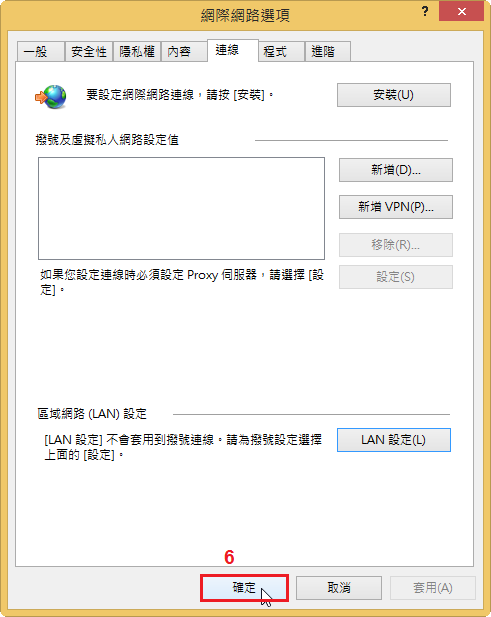Click inside the dial-up and VPN settings list
This screenshot has width=491, height=617.
181,209
